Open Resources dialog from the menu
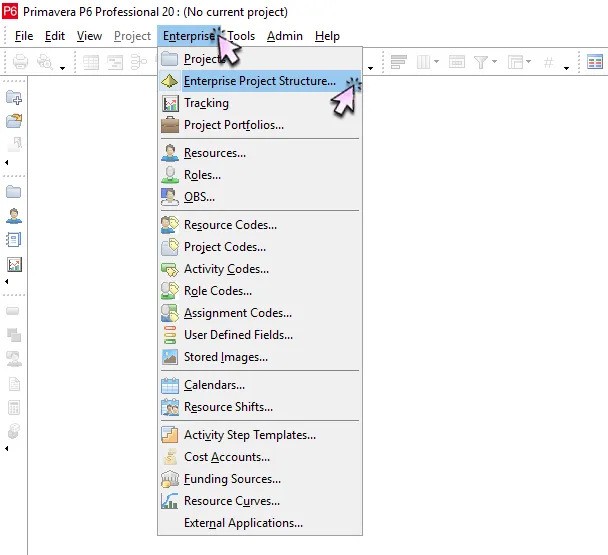Image resolution: width=608 pixels, height=555 pixels. click(260, 153)
